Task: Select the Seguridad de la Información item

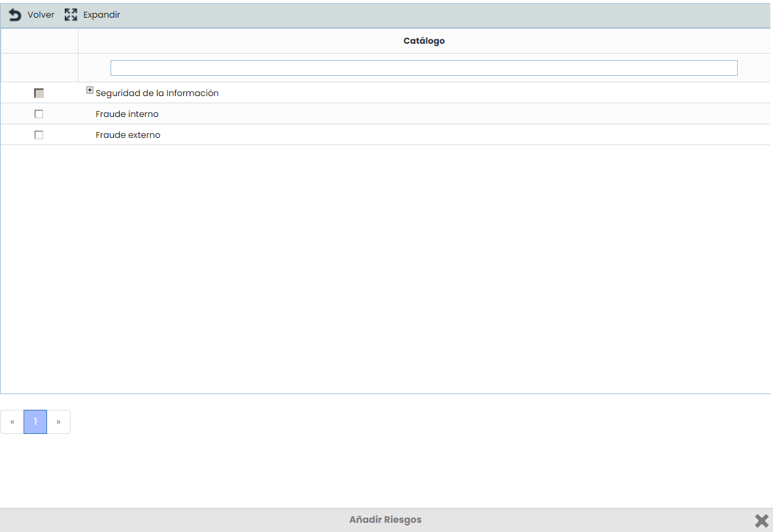Action: (x=157, y=93)
